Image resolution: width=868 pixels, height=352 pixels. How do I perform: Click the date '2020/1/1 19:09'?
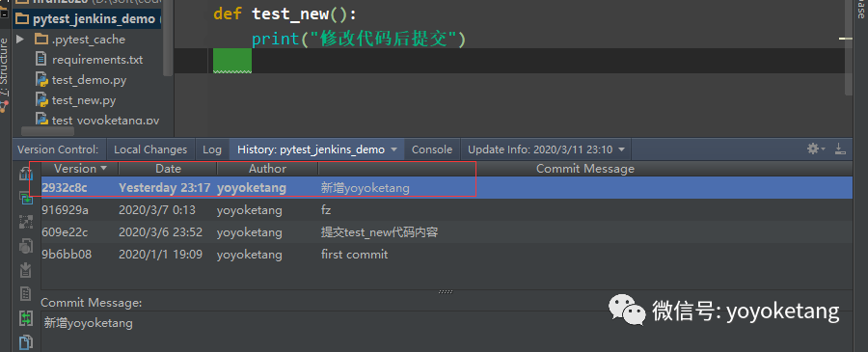[160, 255]
